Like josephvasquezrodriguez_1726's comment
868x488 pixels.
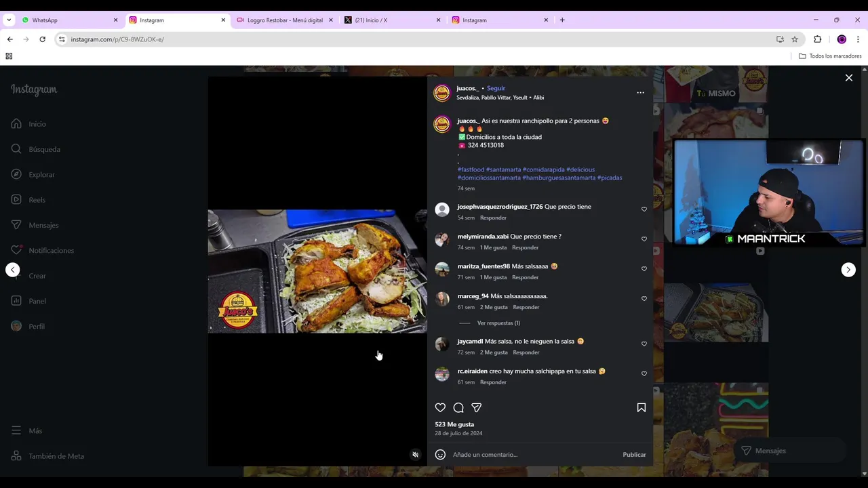tap(644, 209)
